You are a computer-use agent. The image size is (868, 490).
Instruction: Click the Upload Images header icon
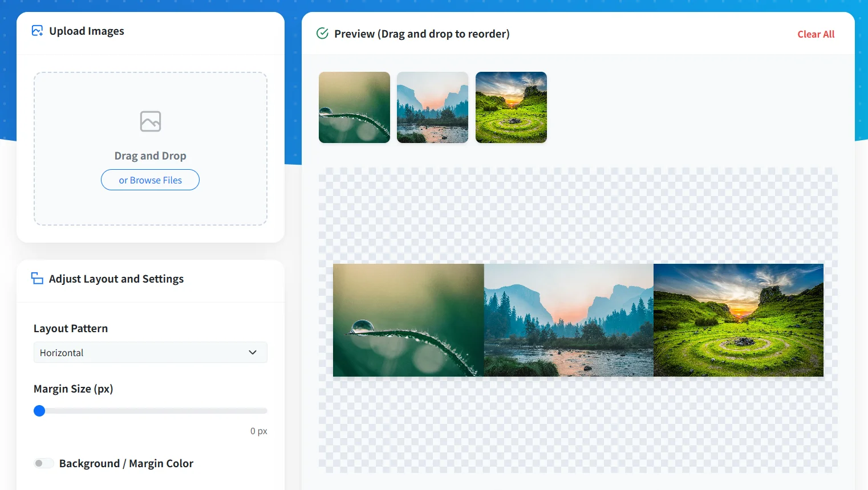coord(37,31)
